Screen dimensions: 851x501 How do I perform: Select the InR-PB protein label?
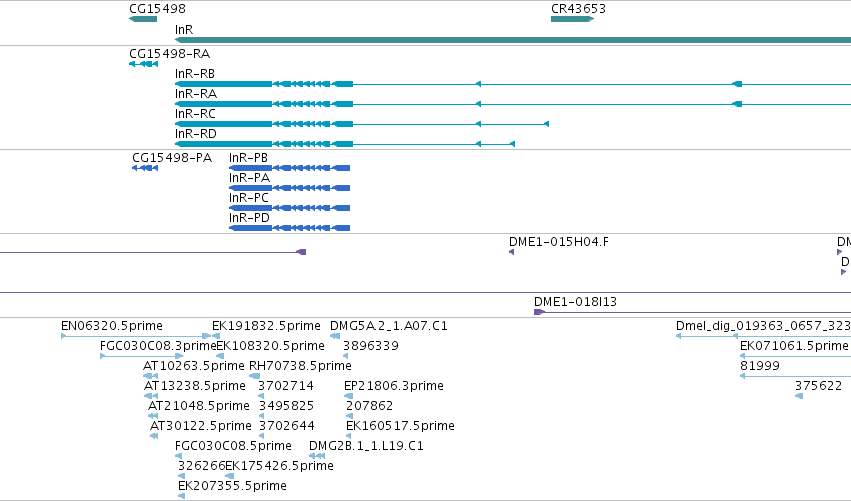[248, 158]
